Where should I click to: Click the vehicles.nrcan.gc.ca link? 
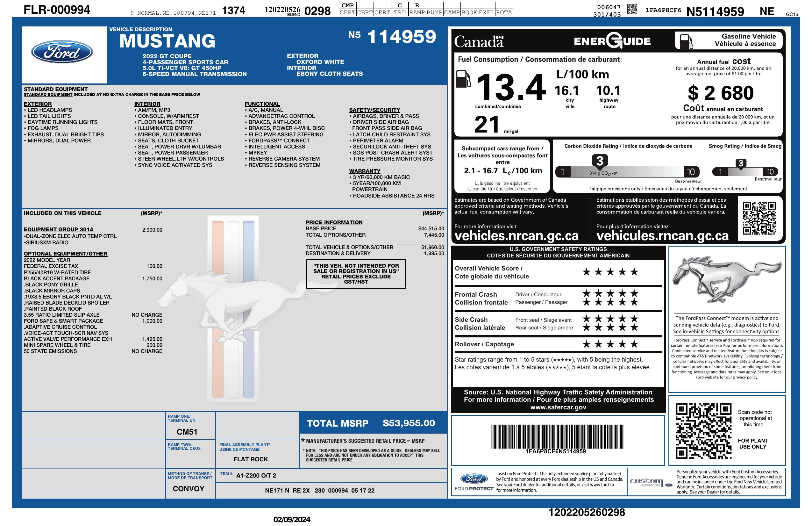[516, 236]
